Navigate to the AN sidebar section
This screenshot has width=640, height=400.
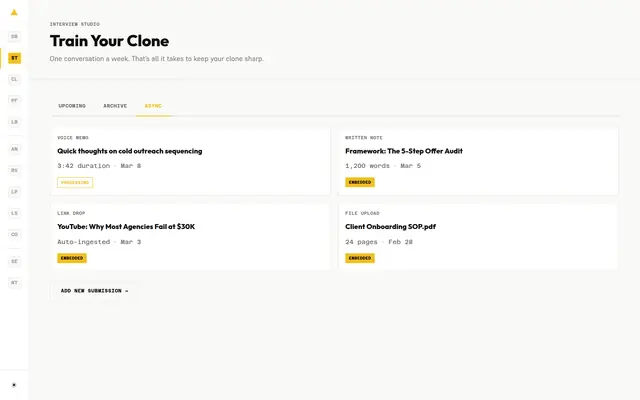14,149
